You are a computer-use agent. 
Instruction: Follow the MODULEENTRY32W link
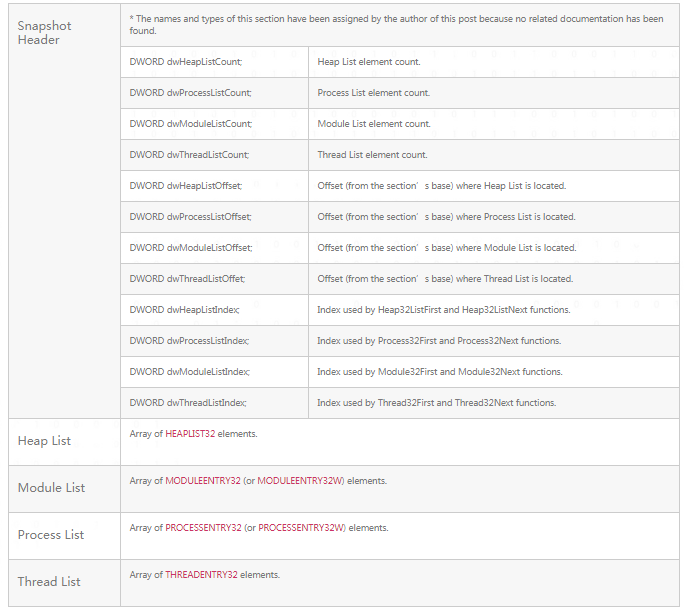[300, 481]
